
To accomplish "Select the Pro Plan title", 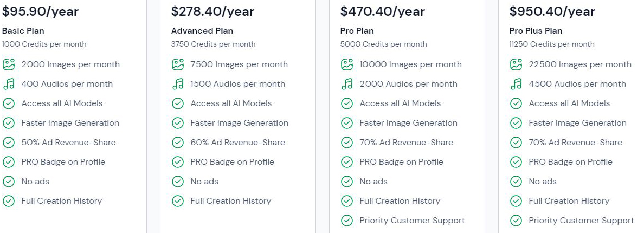I will 357,31.
